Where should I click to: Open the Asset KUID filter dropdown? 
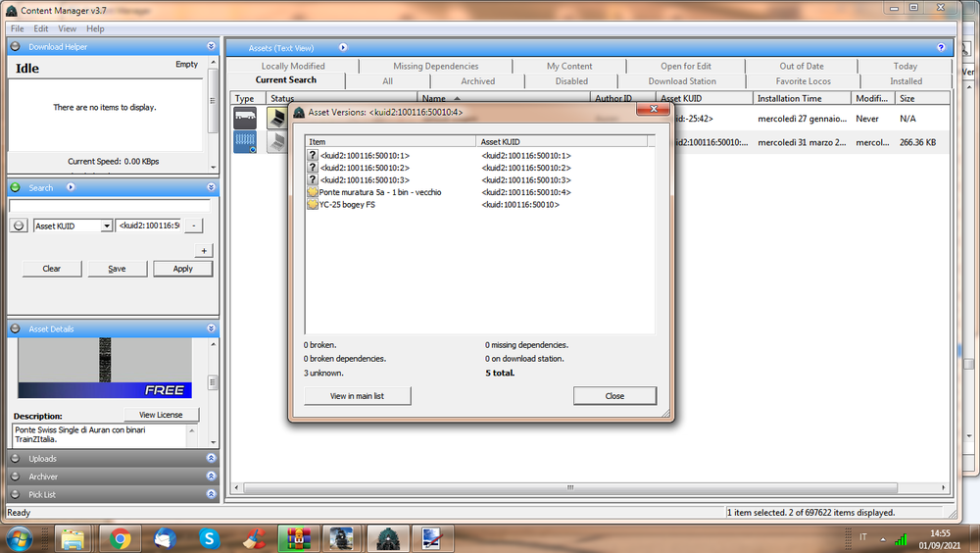(107, 226)
